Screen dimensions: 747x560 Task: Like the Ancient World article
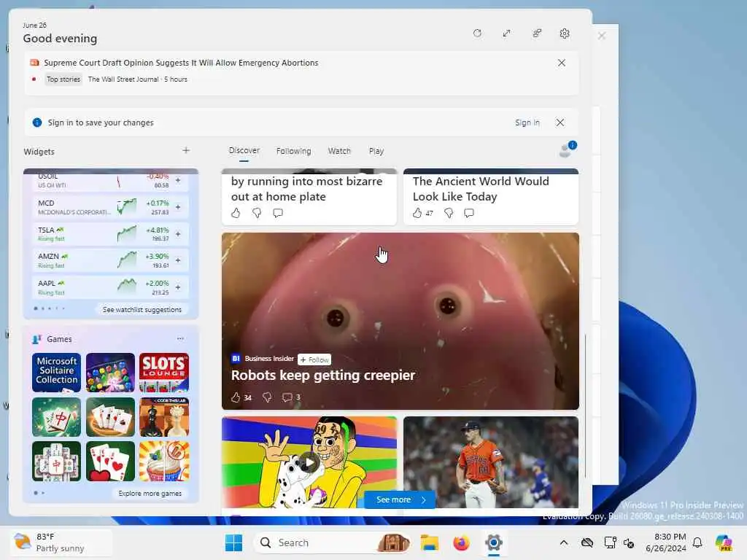tap(417, 213)
